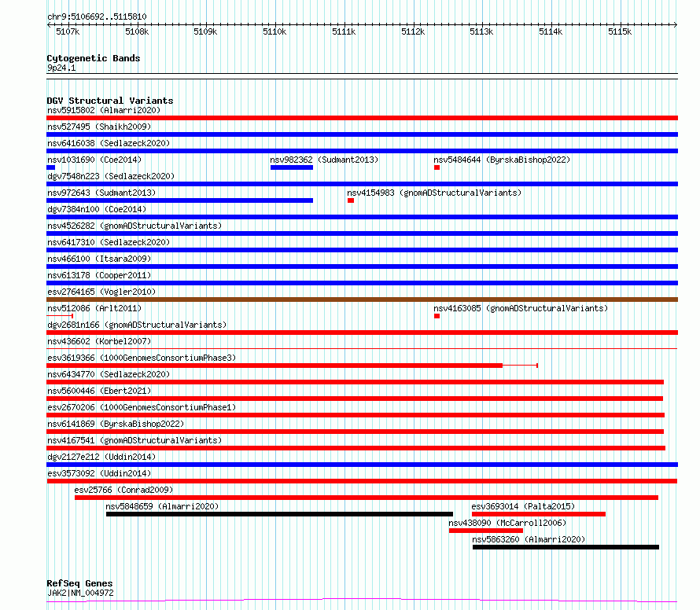The height and width of the screenshot is (610, 700).
Task: Click nsv4526282 (gnomADStructuralVariants) label
Action: click(x=134, y=226)
